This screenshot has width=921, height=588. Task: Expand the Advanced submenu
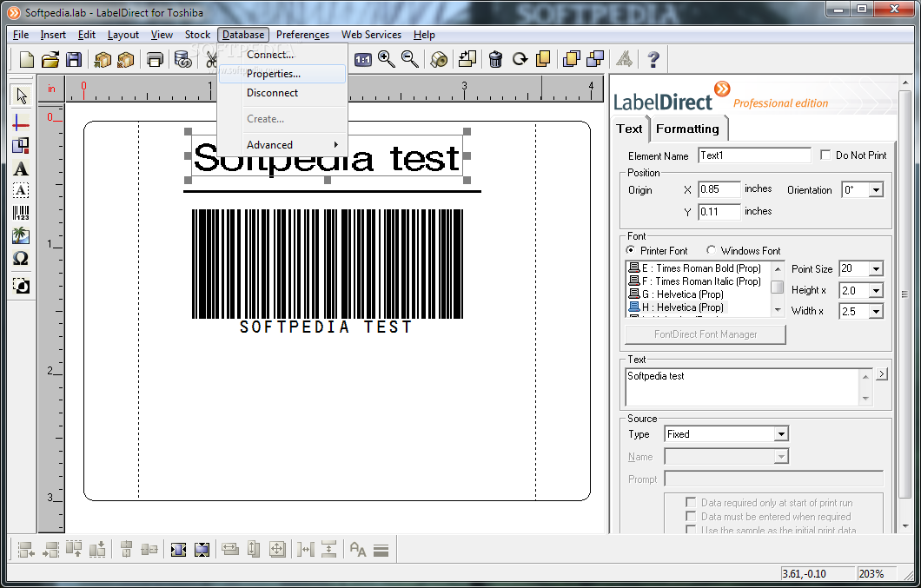(283, 144)
